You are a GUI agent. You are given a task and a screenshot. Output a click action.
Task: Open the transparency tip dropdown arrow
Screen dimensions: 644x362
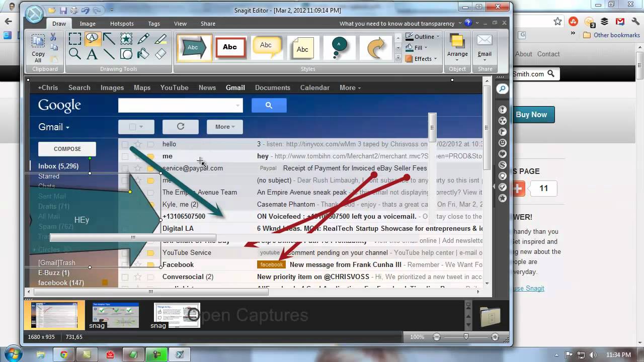pyautogui.click(x=460, y=23)
